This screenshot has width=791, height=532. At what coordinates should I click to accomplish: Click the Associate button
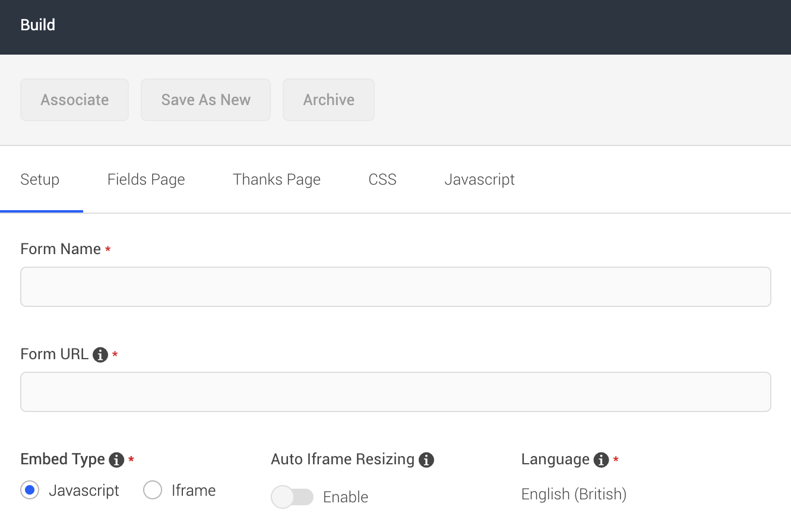click(75, 100)
